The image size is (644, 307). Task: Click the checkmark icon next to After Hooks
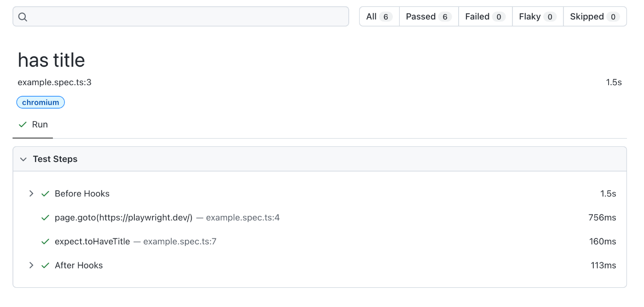pyautogui.click(x=45, y=266)
